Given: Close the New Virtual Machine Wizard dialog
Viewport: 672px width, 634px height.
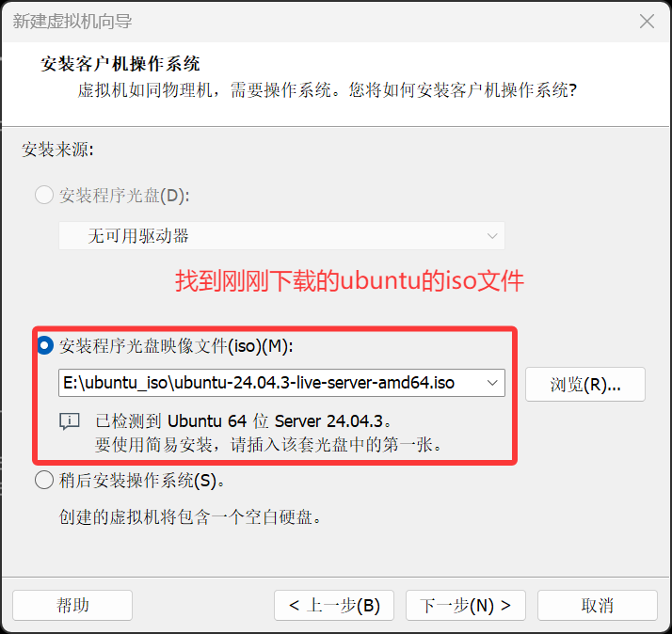Looking at the screenshot, I should click(x=647, y=21).
